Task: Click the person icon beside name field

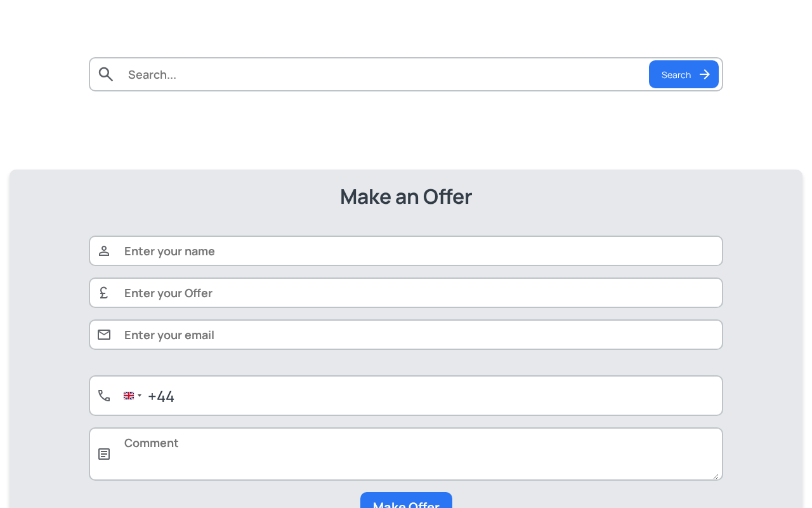Action: coord(104,251)
